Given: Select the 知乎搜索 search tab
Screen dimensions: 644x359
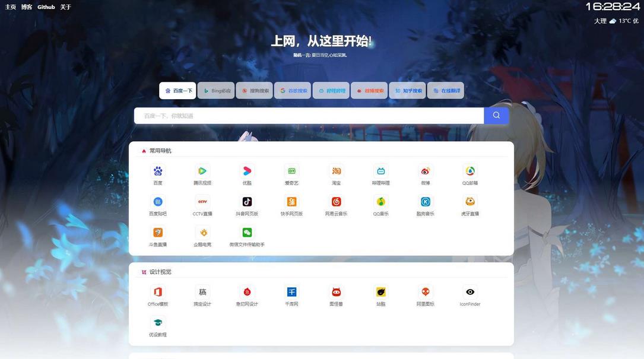Looking at the screenshot, I should [x=407, y=90].
